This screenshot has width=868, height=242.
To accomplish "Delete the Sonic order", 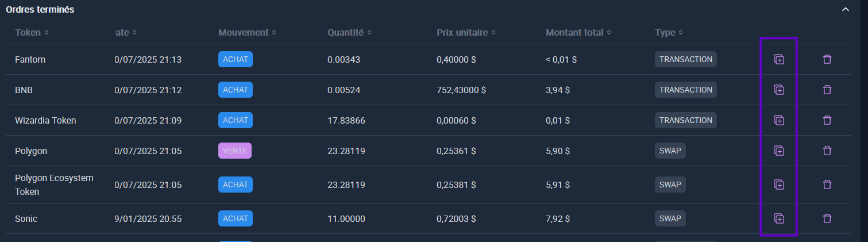I will tap(827, 218).
